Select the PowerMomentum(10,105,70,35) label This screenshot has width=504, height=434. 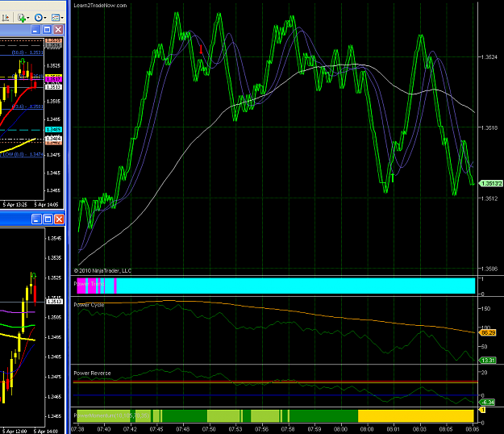[x=111, y=415]
